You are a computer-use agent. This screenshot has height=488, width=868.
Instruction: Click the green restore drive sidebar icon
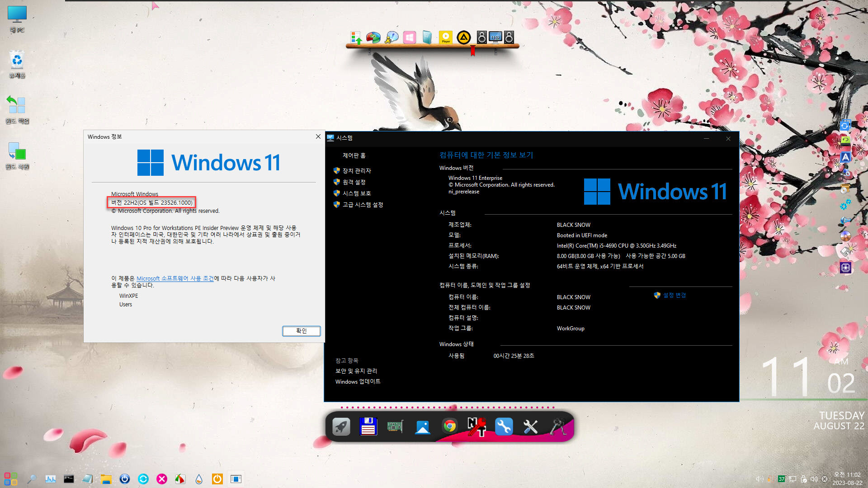pos(846,141)
